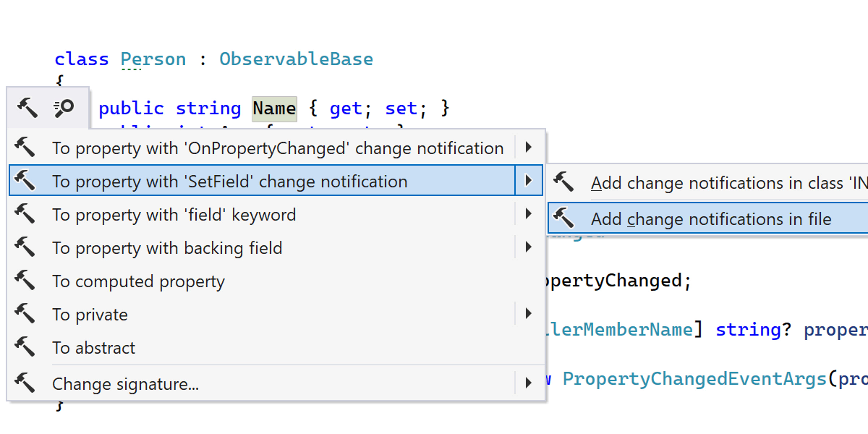Screen dimensions: 868x434
Task: Click hammer icon beside 'OnPropertyChanged' change notification
Action: pyautogui.click(x=25, y=148)
